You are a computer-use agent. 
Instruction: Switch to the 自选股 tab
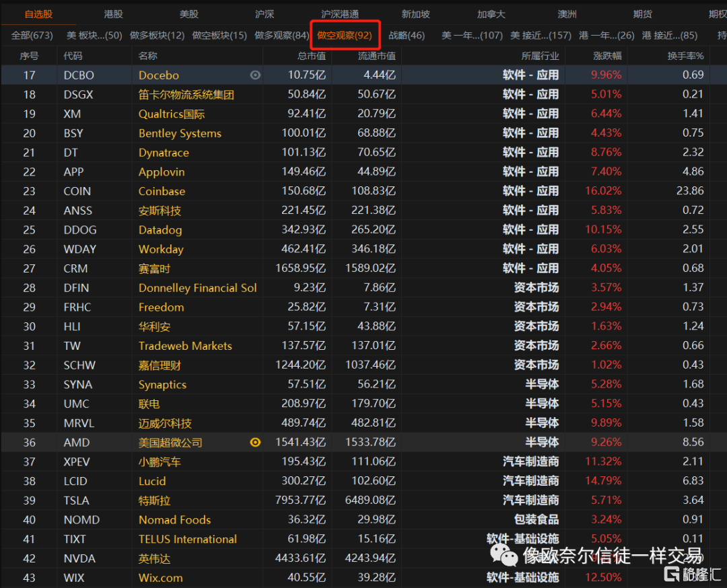click(x=38, y=14)
